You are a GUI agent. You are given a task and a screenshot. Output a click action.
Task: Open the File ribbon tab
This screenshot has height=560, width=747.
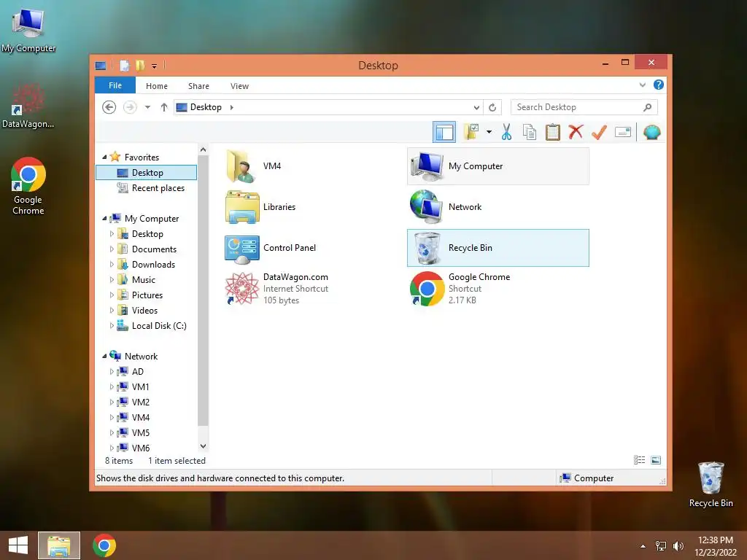pos(115,85)
